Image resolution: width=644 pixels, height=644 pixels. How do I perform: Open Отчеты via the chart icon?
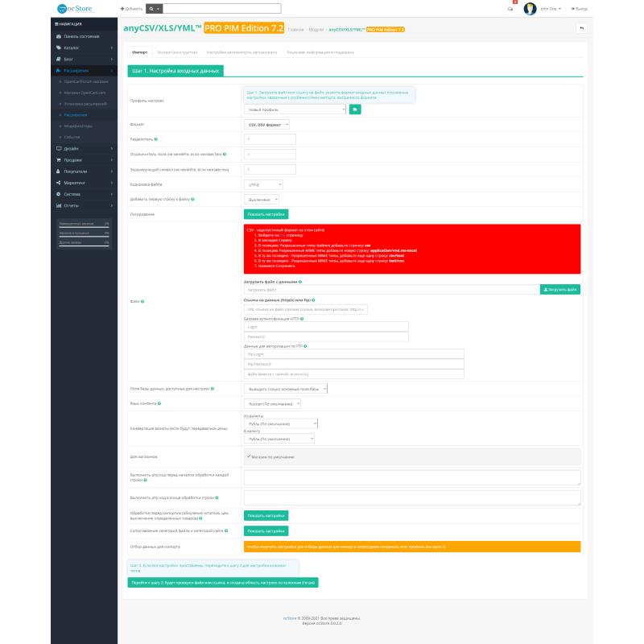click(58, 206)
